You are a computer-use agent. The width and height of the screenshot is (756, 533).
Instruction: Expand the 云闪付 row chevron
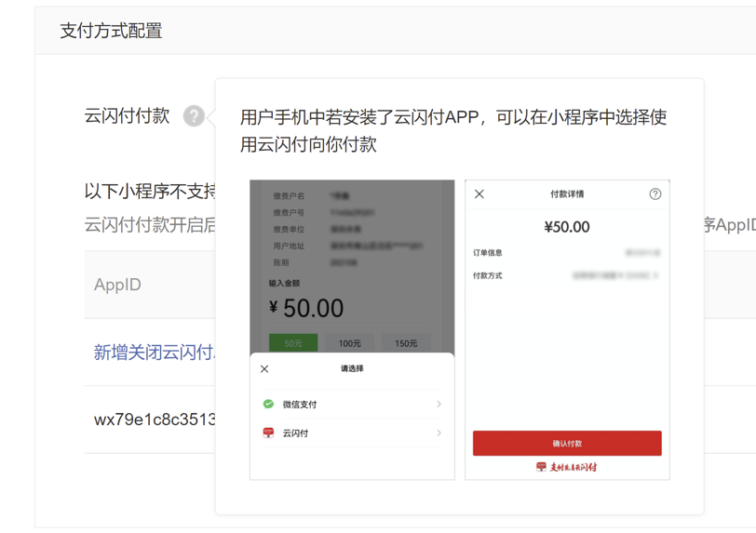(x=439, y=433)
